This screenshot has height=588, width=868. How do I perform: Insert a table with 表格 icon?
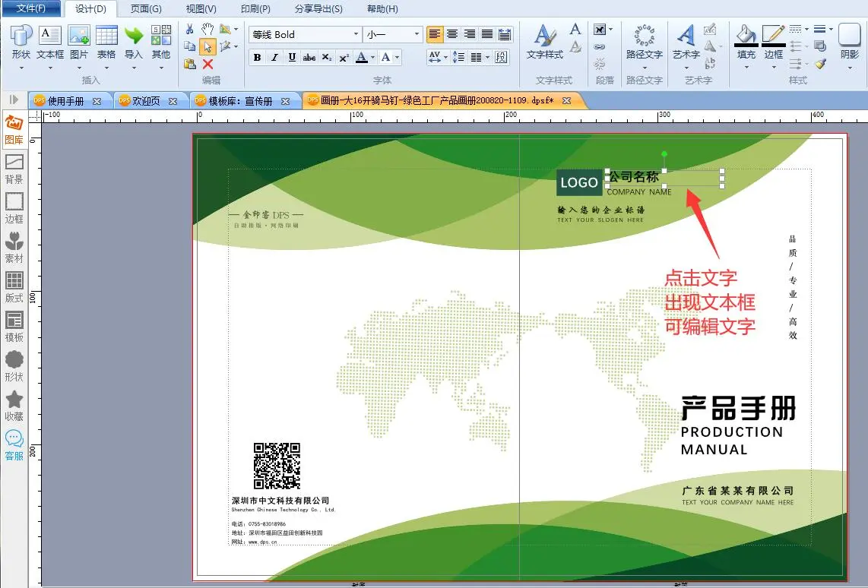(x=106, y=42)
